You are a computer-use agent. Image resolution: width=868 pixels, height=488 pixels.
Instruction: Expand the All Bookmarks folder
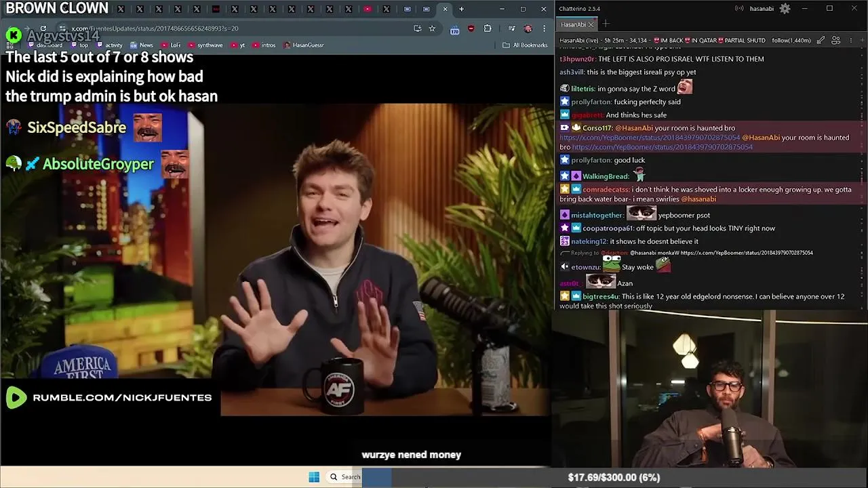525,45
